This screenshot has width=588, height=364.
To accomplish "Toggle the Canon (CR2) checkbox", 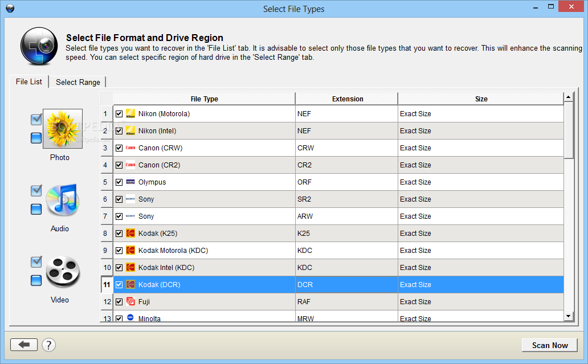I will point(119,165).
